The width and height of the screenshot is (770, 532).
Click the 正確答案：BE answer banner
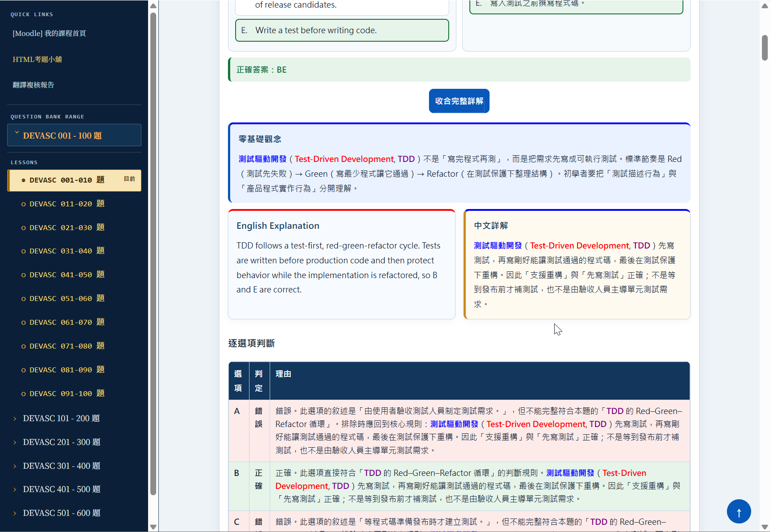click(459, 70)
